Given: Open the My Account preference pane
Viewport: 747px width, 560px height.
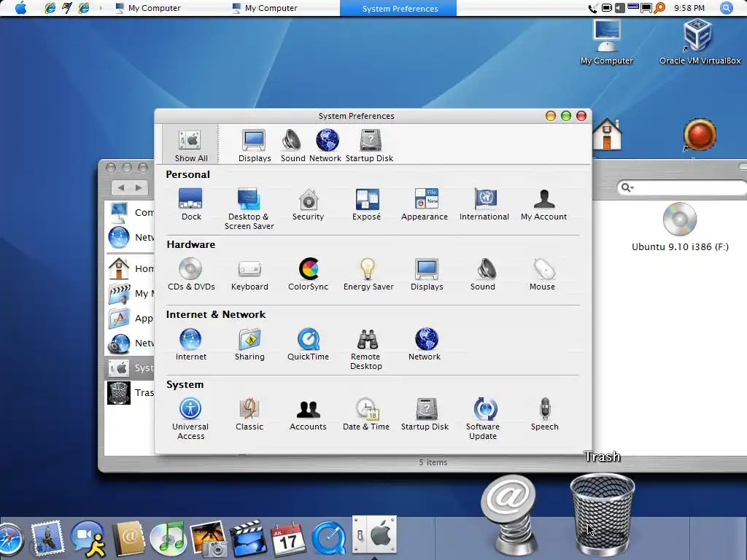Looking at the screenshot, I should pos(543,204).
